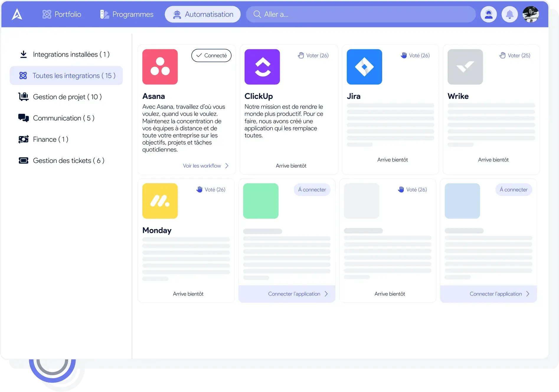The width and height of the screenshot is (559, 392).
Task: Click the Monday title text
Action: click(x=157, y=230)
